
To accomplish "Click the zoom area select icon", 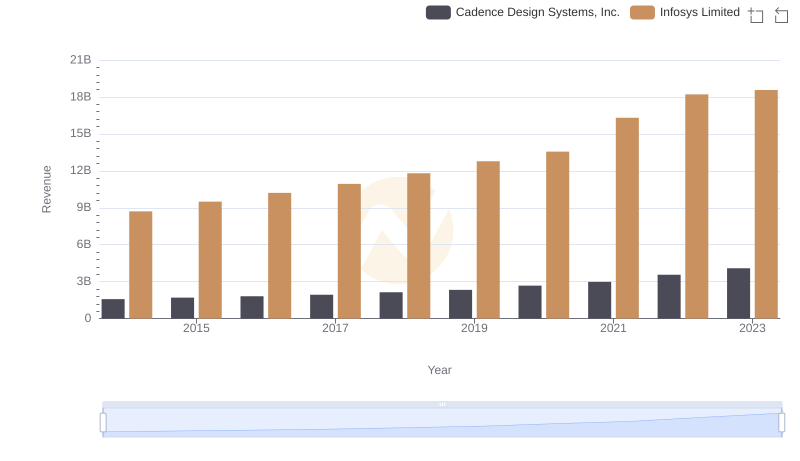I will click(x=756, y=15).
